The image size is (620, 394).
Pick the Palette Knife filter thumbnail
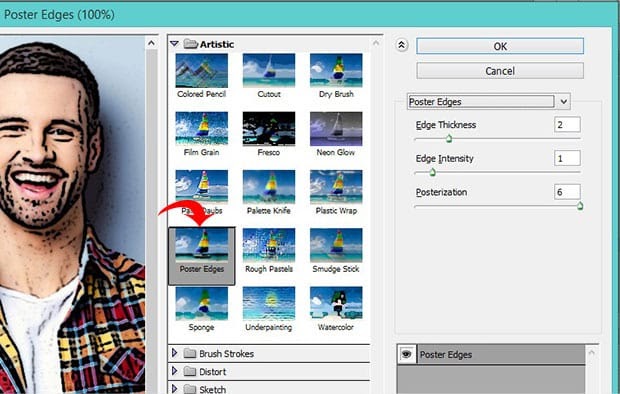point(269,187)
